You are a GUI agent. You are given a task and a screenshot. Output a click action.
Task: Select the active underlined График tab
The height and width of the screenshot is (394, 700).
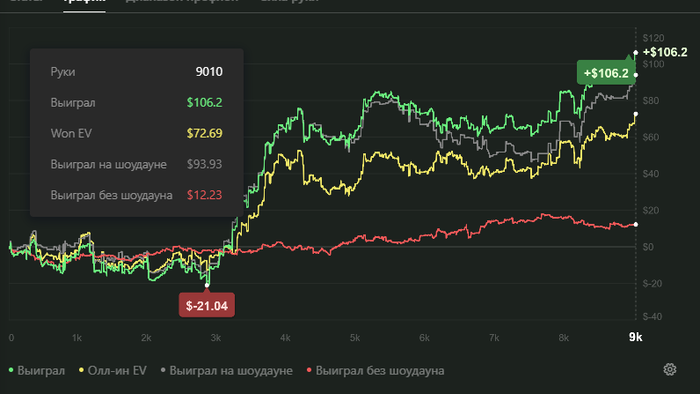[x=84, y=2]
